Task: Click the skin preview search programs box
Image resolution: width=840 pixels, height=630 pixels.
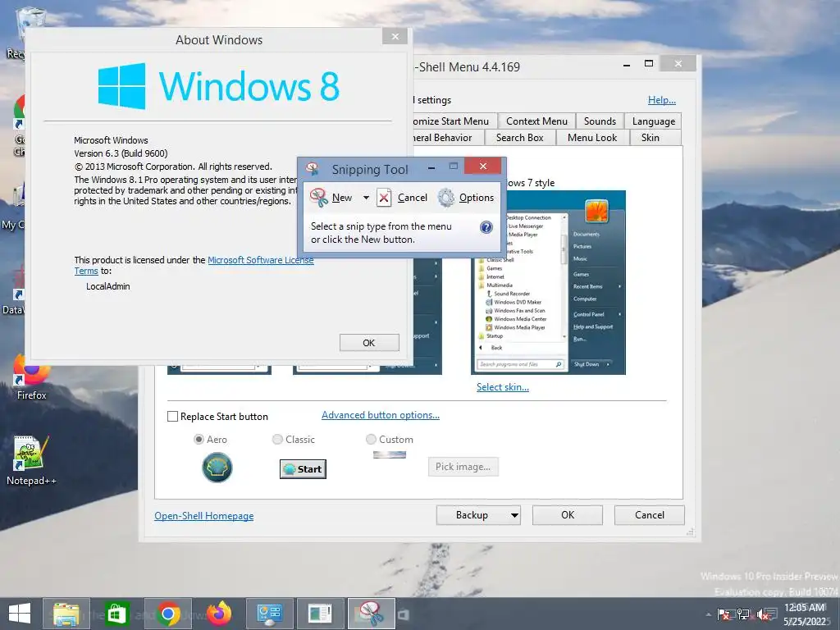Action: pos(521,364)
